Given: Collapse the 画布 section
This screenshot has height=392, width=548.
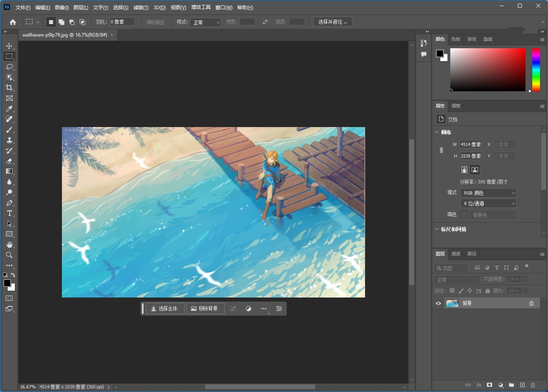Looking at the screenshot, I should coord(437,132).
